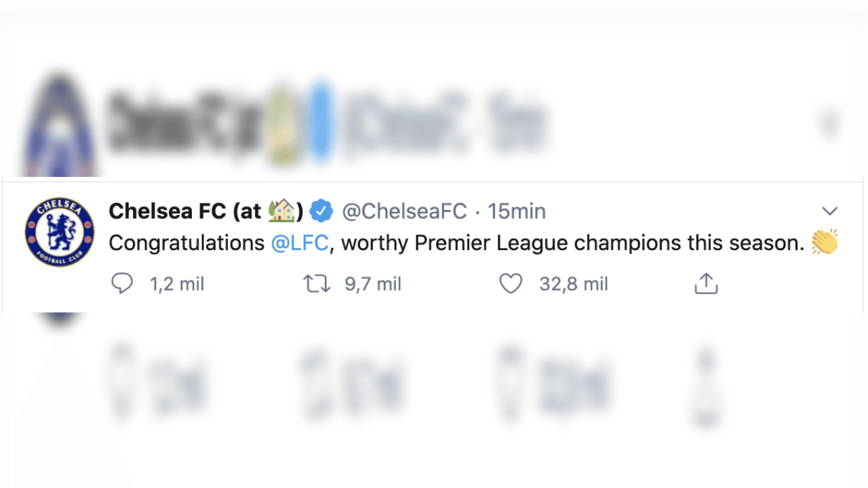Click the 32,8 mil likes count

(x=573, y=283)
